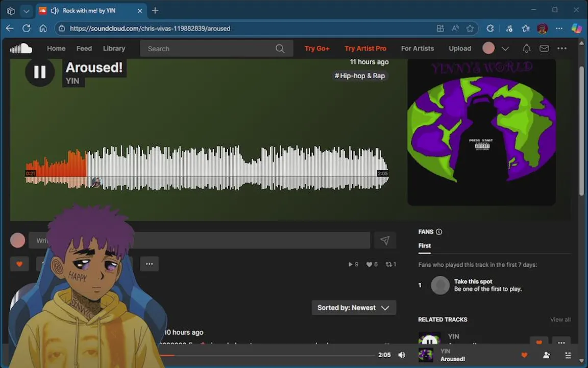Open the notifications bell
Screen dimensions: 588x368
pyautogui.click(x=527, y=49)
